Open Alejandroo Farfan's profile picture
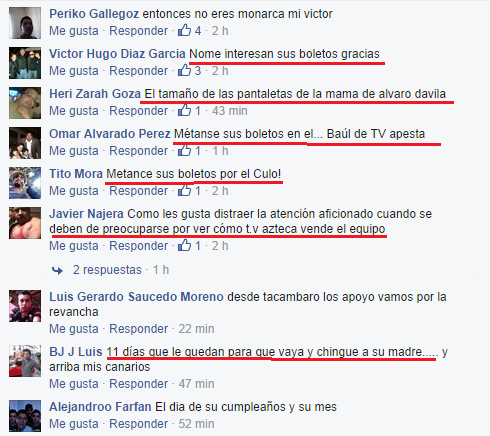The image size is (490, 436). (25, 416)
